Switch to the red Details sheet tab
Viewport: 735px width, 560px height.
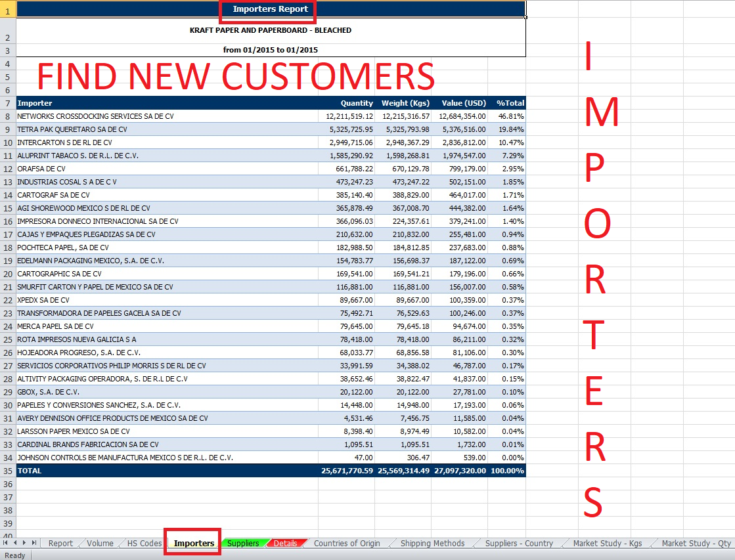pos(285,544)
